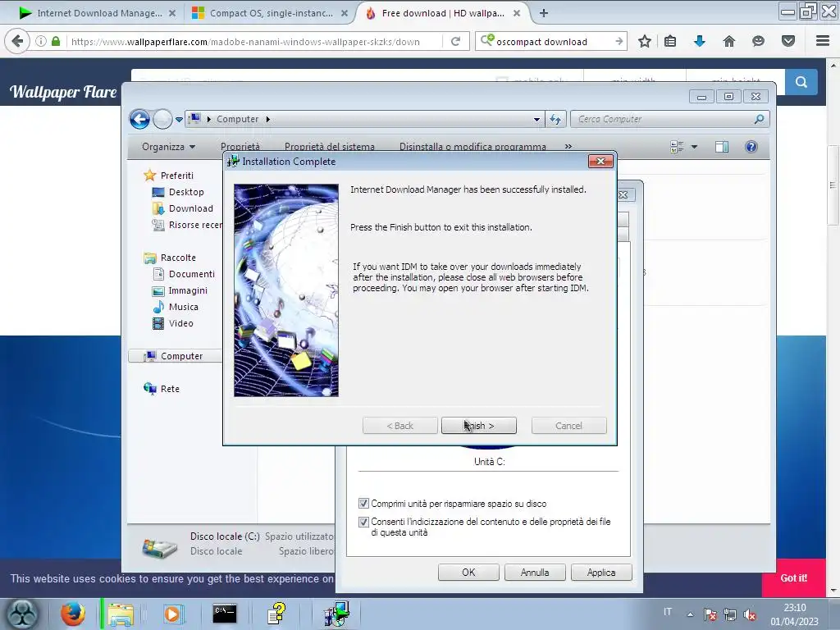Screen dimensions: 840x630
Task: Open Windows Explorer taskbar icon
Action: [x=121, y=614]
